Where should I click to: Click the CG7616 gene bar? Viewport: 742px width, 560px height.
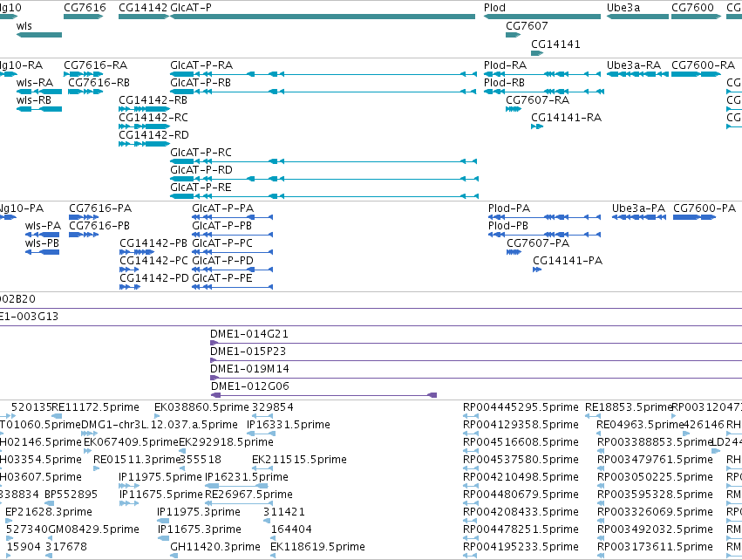(x=84, y=17)
